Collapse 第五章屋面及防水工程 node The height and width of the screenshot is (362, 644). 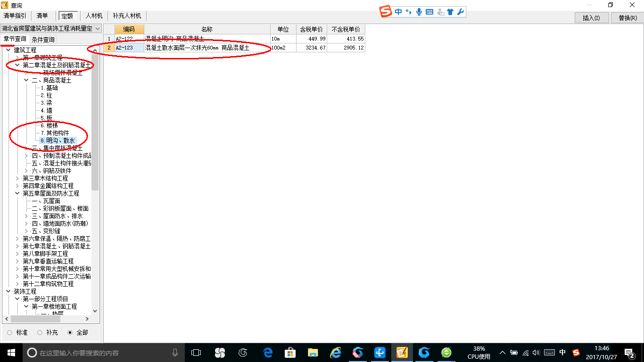pyautogui.click(x=17, y=193)
